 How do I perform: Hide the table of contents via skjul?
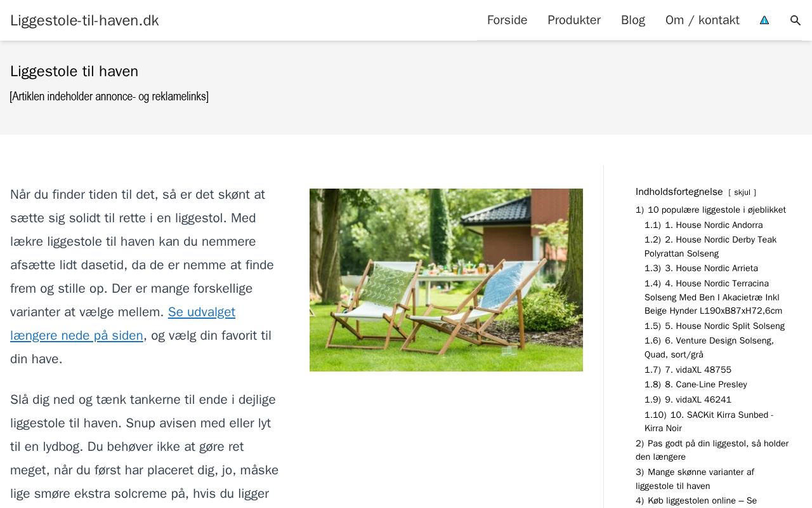pyautogui.click(x=742, y=192)
